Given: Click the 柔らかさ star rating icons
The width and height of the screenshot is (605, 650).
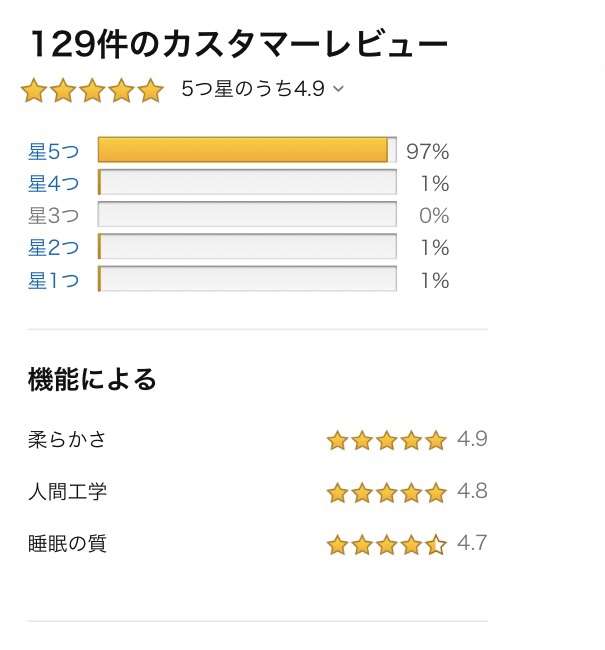Looking at the screenshot, I should tap(386, 440).
